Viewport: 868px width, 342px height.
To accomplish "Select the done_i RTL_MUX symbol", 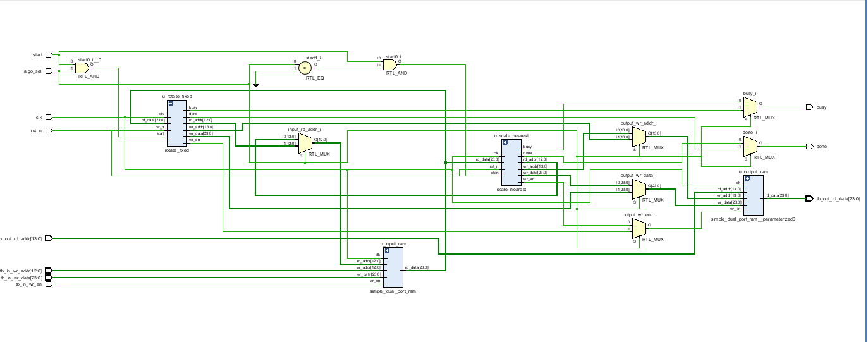I will pos(750,147).
